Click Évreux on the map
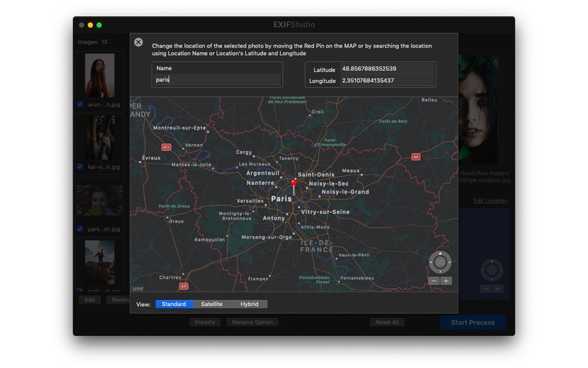Viewport: 588px width, 368px height. tap(152, 158)
